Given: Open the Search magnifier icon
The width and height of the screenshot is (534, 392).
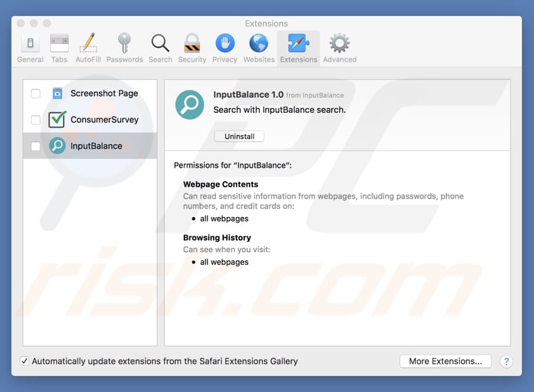Looking at the screenshot, I should pyautogui.click(x=160, y=43).
